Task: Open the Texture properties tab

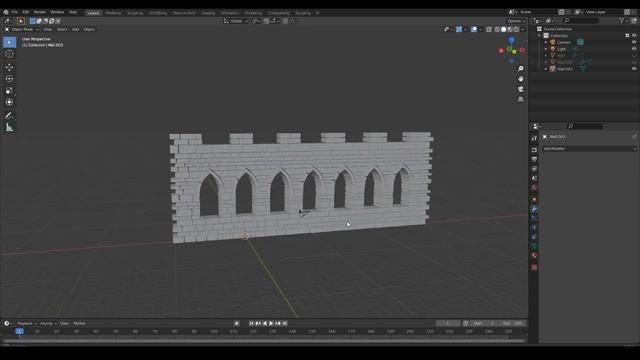Action: point(534,267)
